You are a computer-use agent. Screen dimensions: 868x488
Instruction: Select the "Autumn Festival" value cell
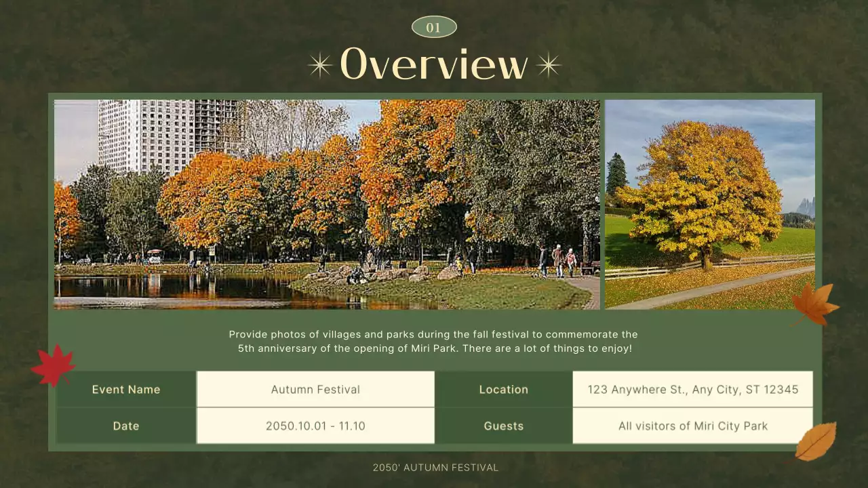(315, 389)
